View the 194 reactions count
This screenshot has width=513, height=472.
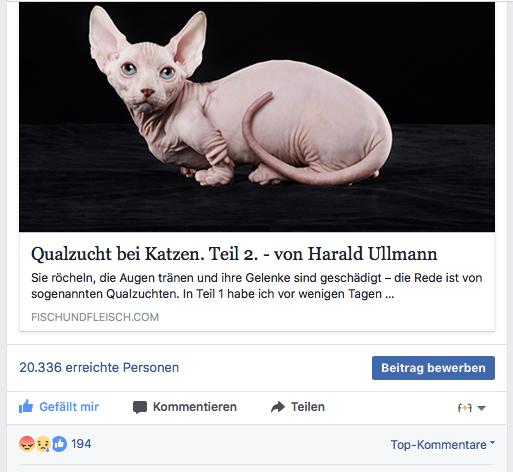pos(81,444)
